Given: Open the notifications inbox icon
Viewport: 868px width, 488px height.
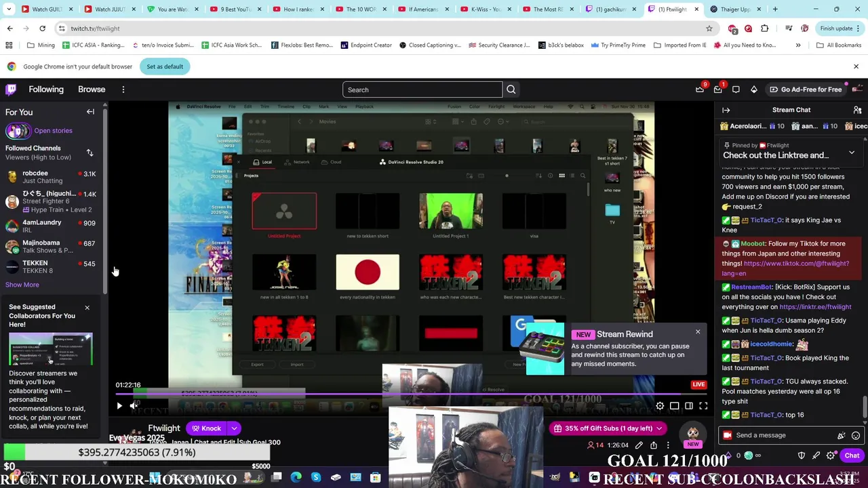Looking at the screenshot, I should click(x=718, y=89).
